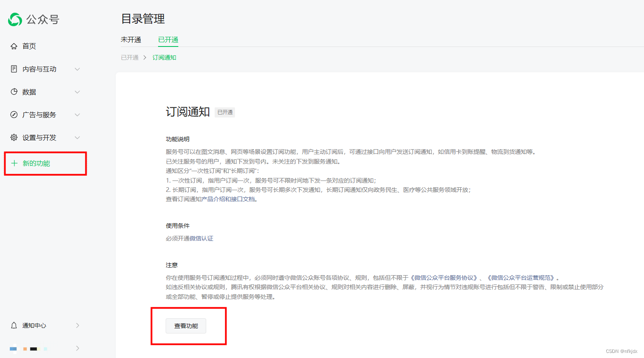
Task: Click the color dots strip at bottom left
Action: pyautogui.click(x=27, y=348)
